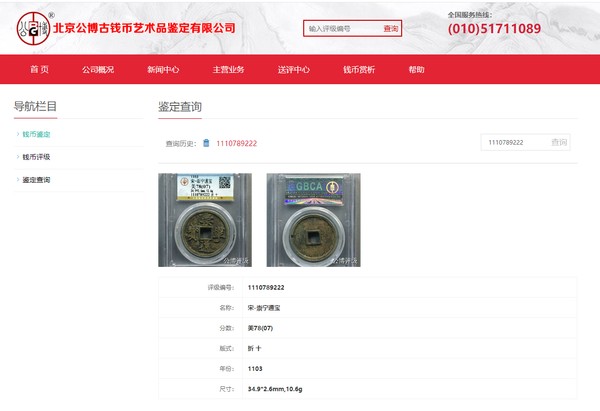
Task: Open the 主营业务 menu item
Action: (x=228, y=70)
